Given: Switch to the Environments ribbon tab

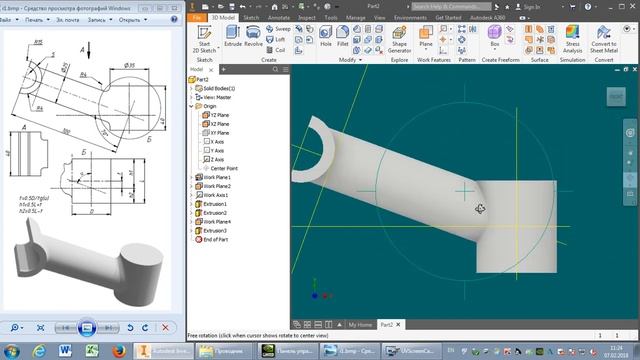Looking at the screenshot, I should click(x=410, y=18).
